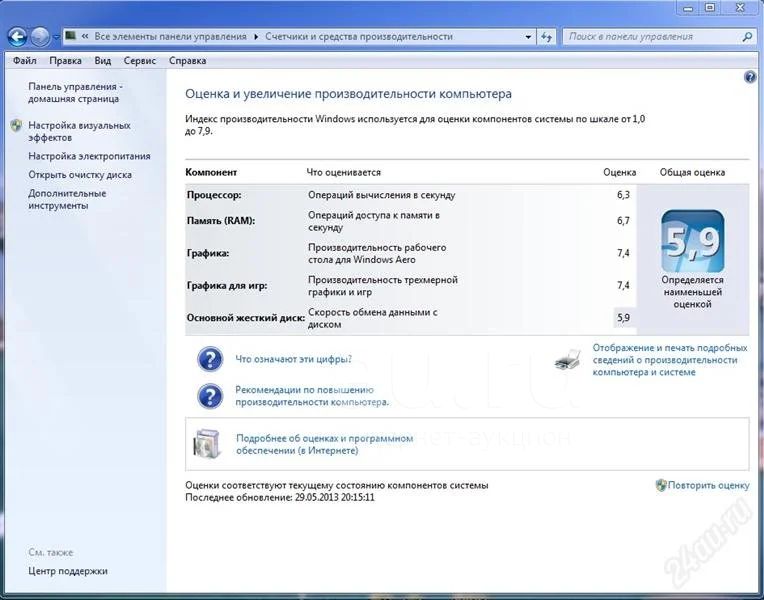Select 'Все элементы панели управления' breadcrumb

point(171,37)
